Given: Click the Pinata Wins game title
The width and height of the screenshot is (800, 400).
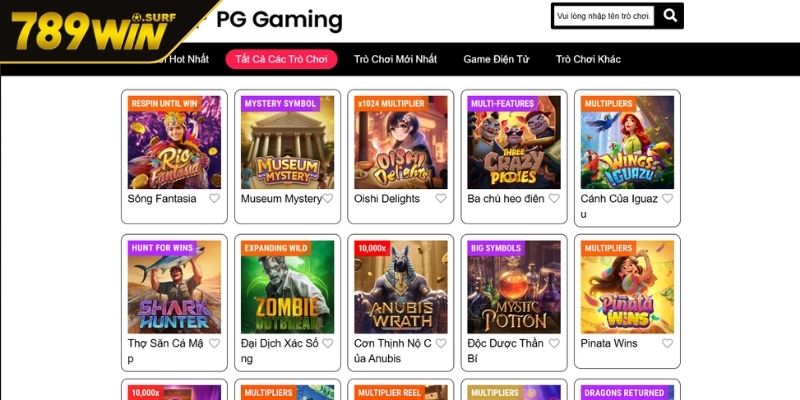Looking at the screenshot, I should tap(609, 343).
